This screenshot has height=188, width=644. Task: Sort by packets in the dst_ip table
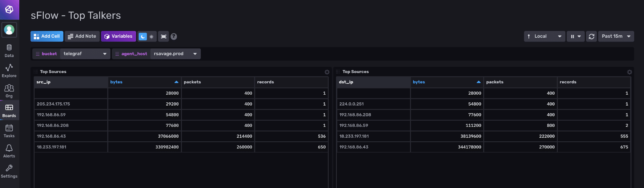point(520,82)
